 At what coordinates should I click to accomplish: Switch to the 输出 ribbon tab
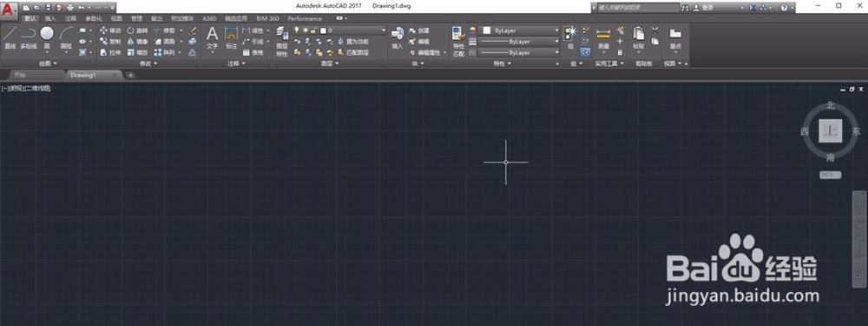[x=156, y=18]
